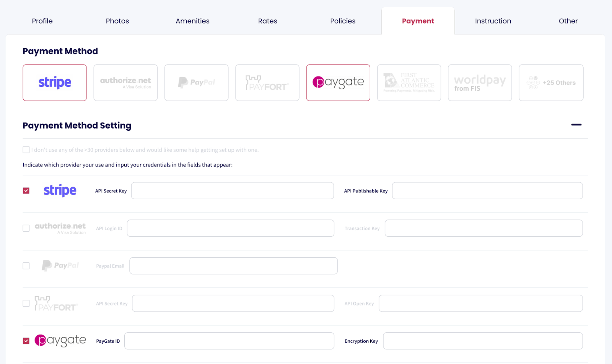Screen dimensions: 612x364
Task: Collapse the Payment Method Setting section
Action: [576, 125]
